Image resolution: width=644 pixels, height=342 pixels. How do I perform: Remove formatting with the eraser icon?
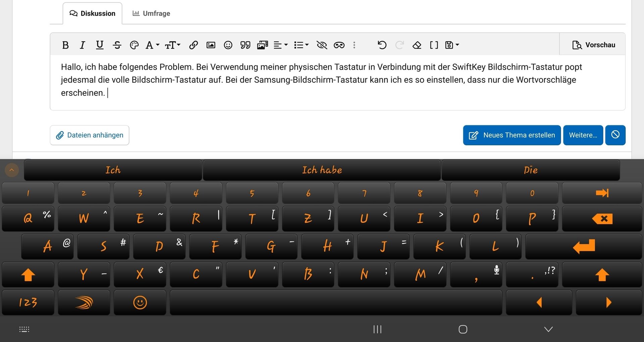coord(417,45)
